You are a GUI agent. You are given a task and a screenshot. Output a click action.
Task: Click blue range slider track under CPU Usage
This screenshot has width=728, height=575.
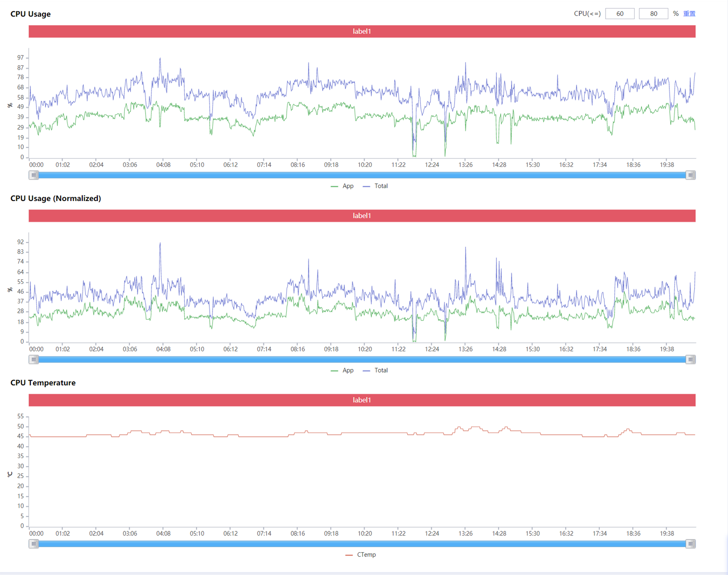[362, 175]
